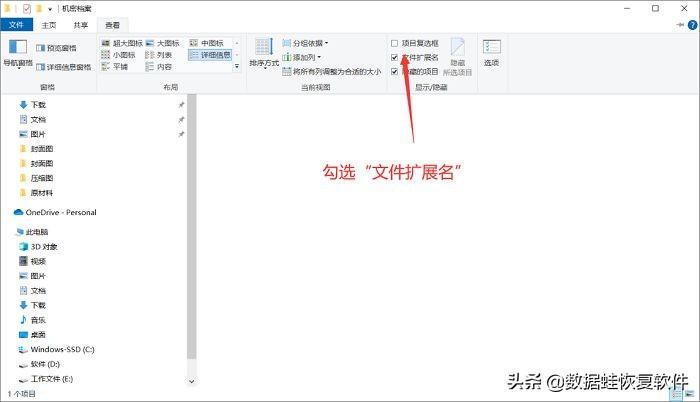Switch to the 共享 Share ribbon tab
700x402 pixels.
[81, 24]
